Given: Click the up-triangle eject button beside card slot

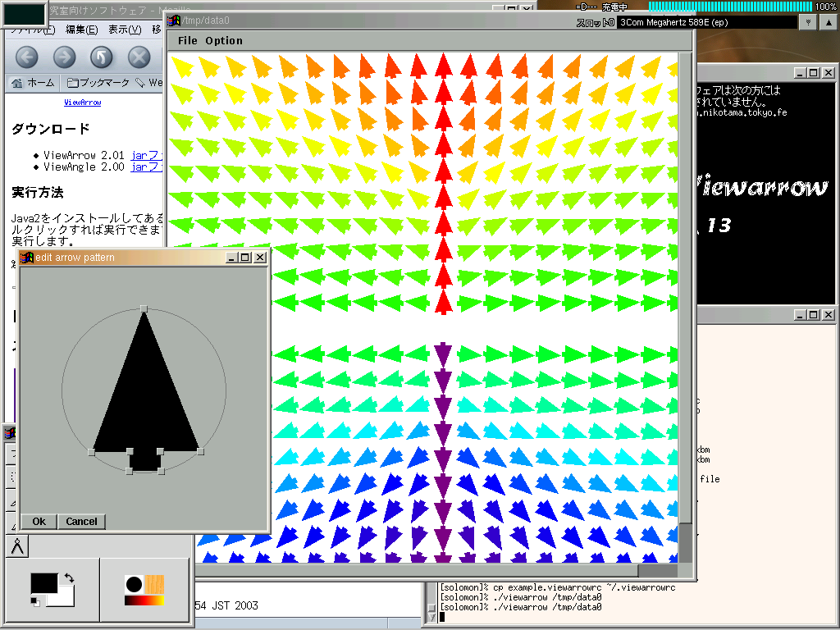Looking at the screenshot, I should click(x=828, y=22).
